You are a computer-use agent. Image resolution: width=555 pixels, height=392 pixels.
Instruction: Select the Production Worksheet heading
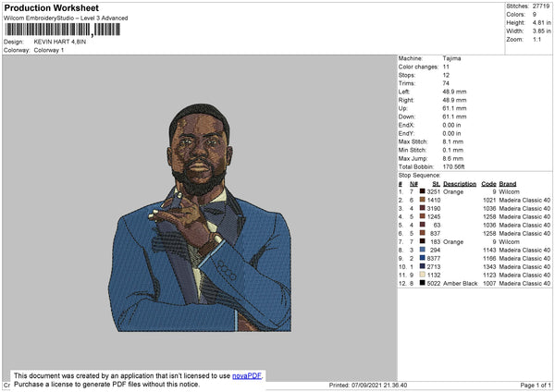point(51,7)
